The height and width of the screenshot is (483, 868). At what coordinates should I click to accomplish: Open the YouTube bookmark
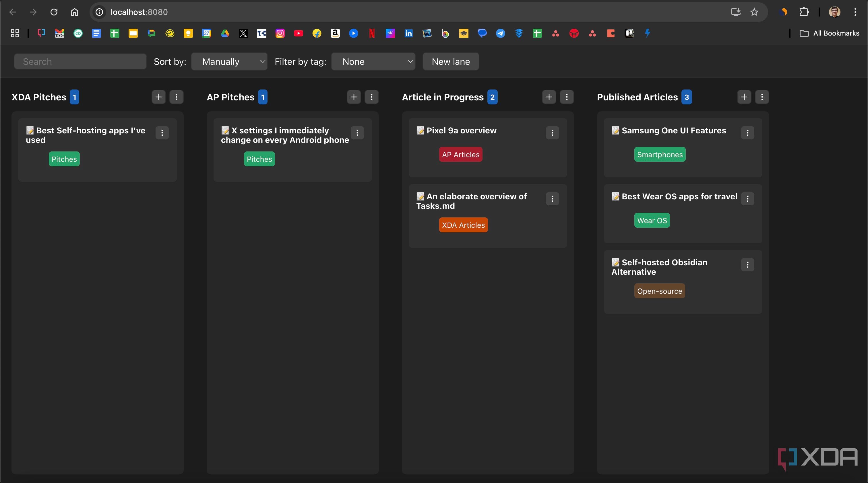pos(298,33)
